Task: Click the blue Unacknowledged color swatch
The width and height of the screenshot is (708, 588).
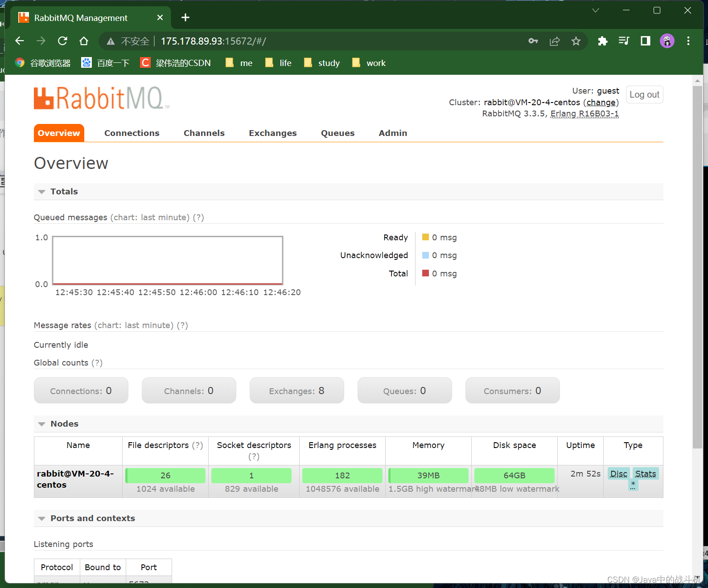Action: pos(426,255)
